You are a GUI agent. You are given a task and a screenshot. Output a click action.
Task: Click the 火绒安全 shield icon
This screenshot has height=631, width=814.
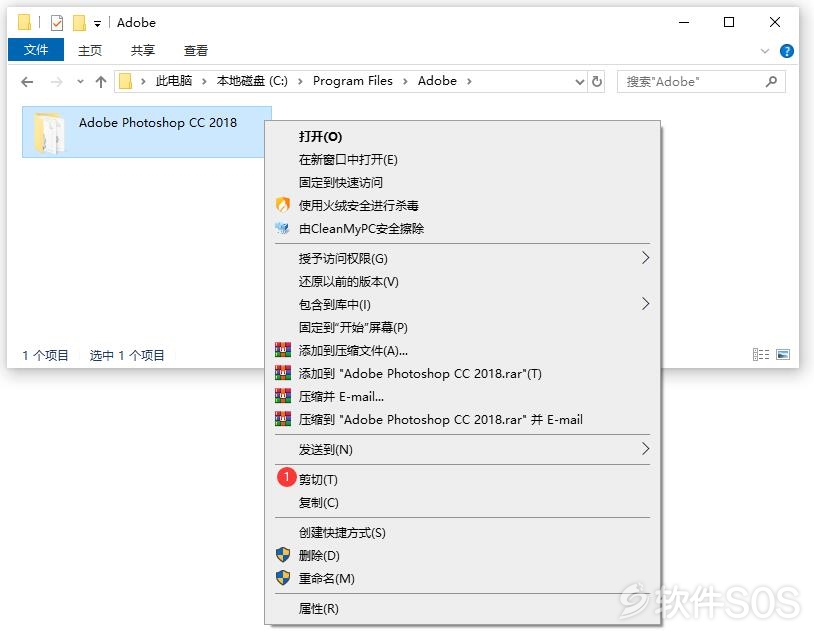pyautogui.click(x=282, y=205)
